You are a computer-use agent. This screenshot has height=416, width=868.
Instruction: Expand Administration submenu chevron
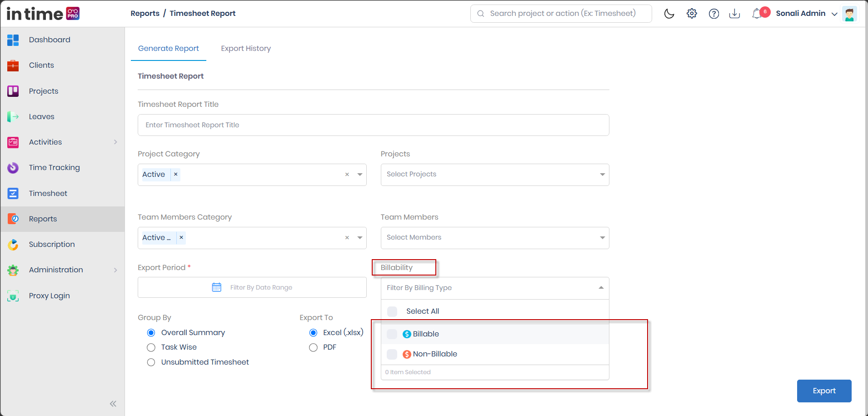[115, 270]
